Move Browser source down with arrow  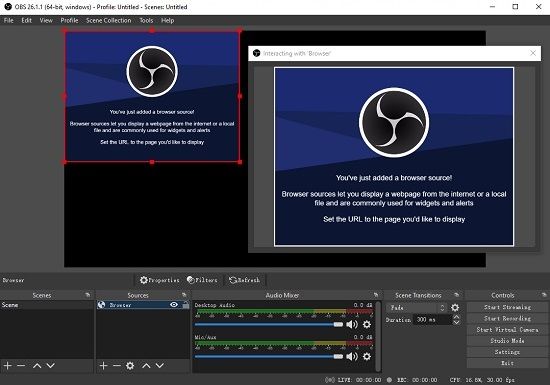(x=160, y=366)
